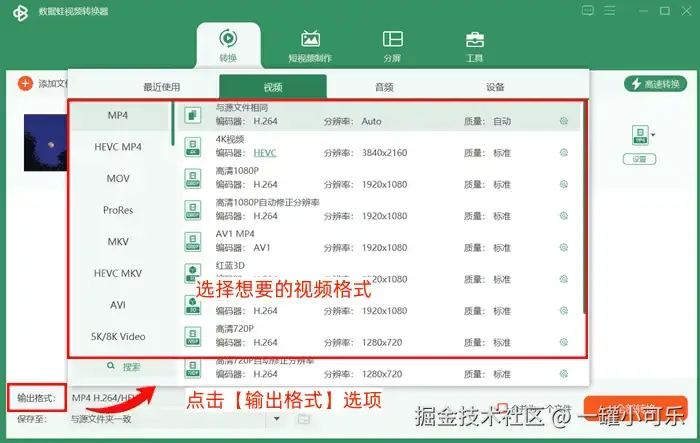This screenshot has height=443, width=700.
Task: Click the format category list scrollbar
Action: (173, 124)
